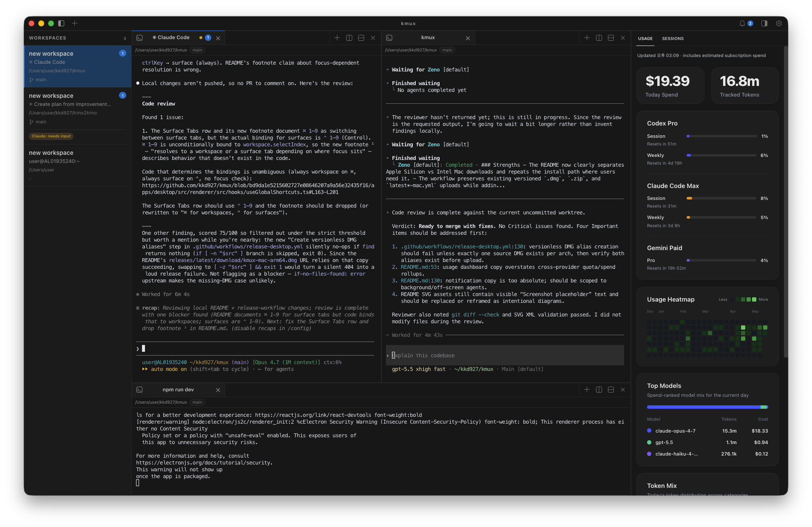
Task: Click terminal icon left of npm run dev
Action: click(x=139, y=390)
